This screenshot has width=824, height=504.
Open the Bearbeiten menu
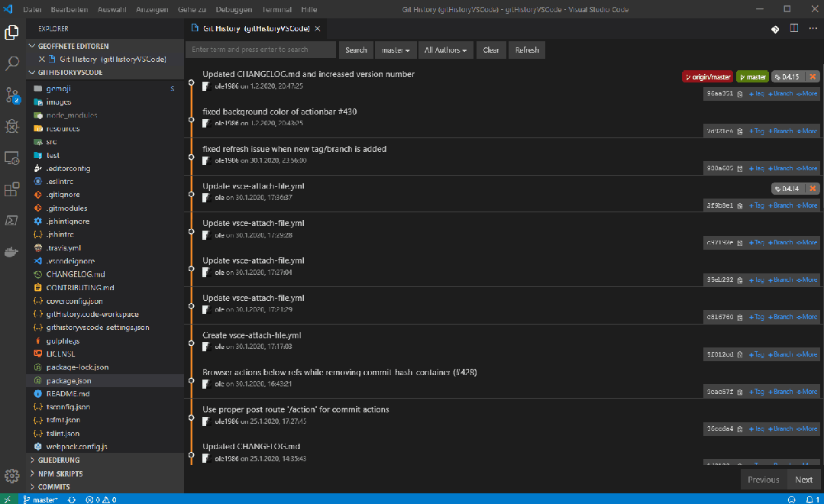tap(69, 9)
